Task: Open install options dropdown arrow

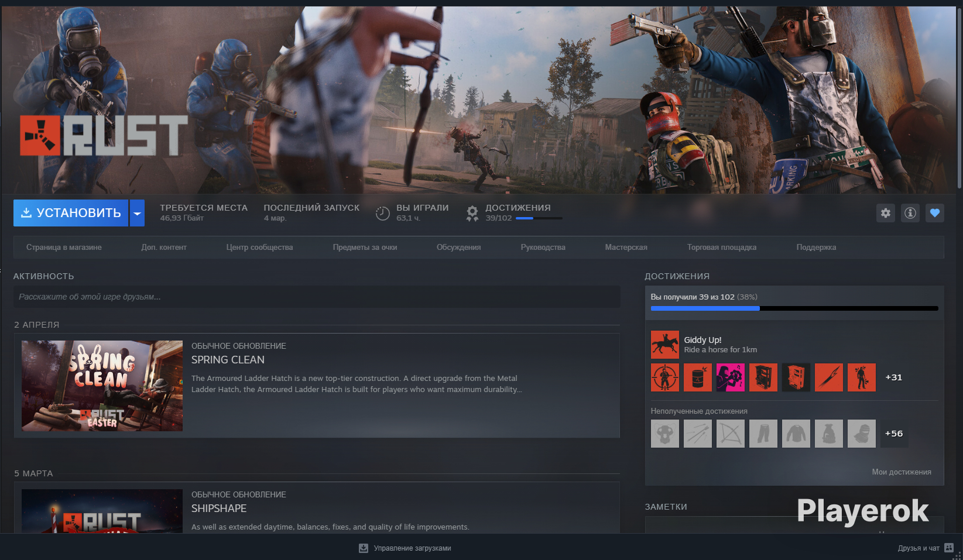Action: [137, 213]
